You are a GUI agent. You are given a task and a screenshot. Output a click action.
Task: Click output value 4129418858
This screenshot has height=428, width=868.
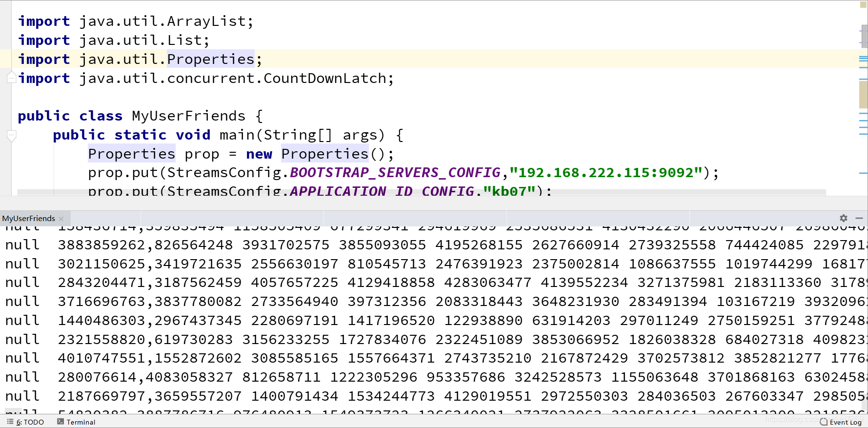pos(391,282)
